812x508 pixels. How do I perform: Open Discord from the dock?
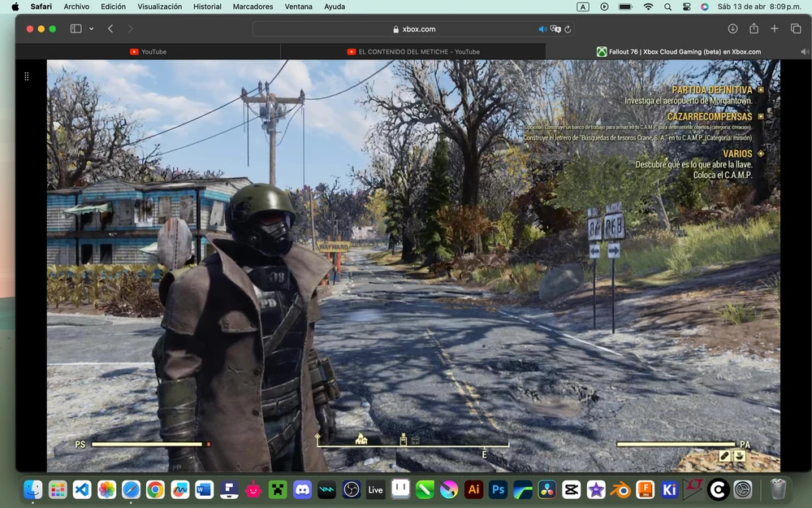(302, 489)
